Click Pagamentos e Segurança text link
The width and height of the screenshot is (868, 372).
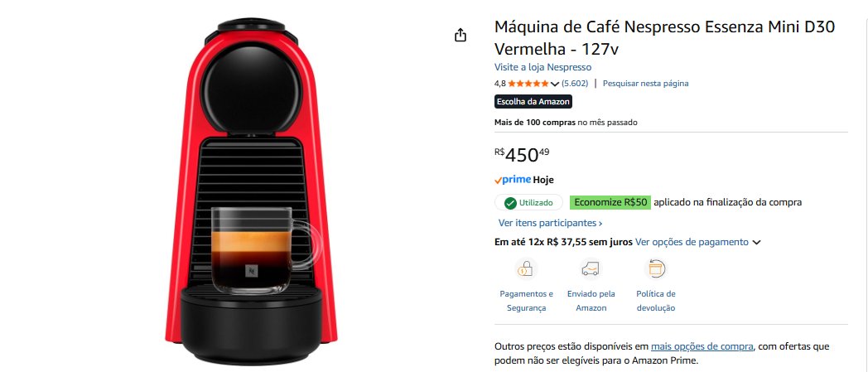[x=526, y=301]
